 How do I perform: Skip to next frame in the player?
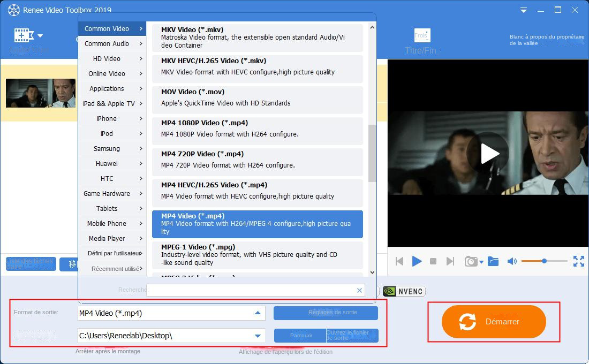point(449,261)
